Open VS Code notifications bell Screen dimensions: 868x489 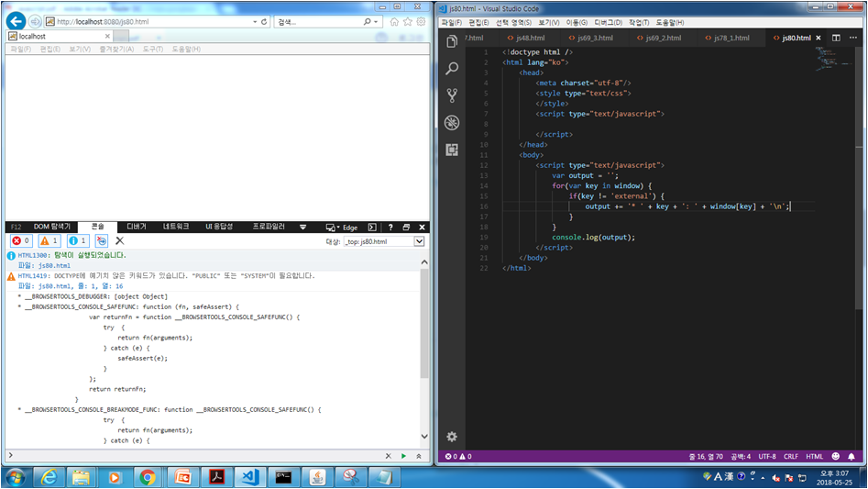tap(852, 456)
